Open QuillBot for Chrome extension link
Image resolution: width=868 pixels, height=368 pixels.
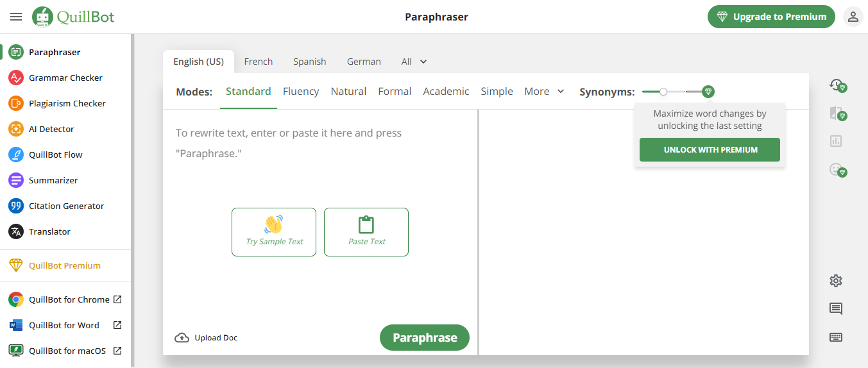pos(65,299)
